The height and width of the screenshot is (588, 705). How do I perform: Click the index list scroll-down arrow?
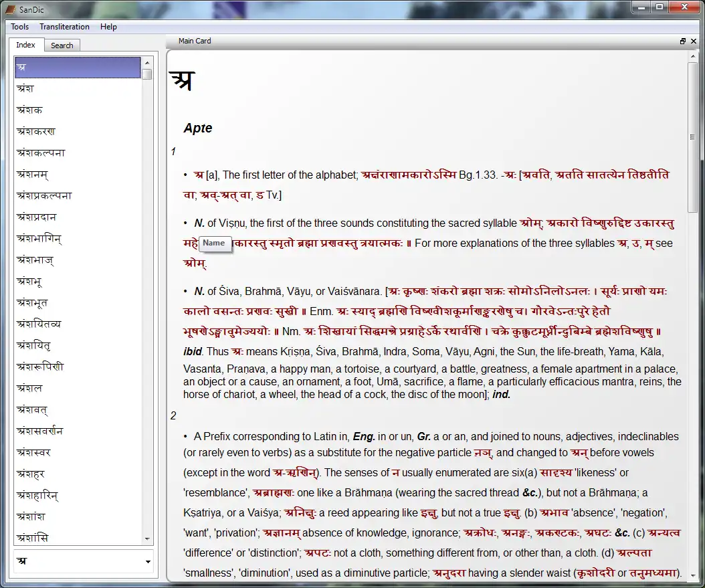click(x=147, y=538)
